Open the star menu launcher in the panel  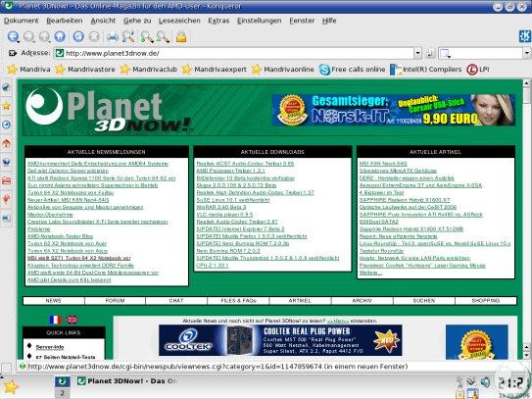(x=10, y=387)
